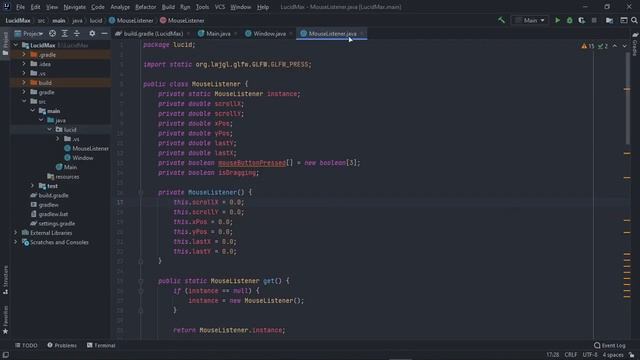640x360 pixels.
Task: Click the warnings count indicator
Action: coord(588,46)
